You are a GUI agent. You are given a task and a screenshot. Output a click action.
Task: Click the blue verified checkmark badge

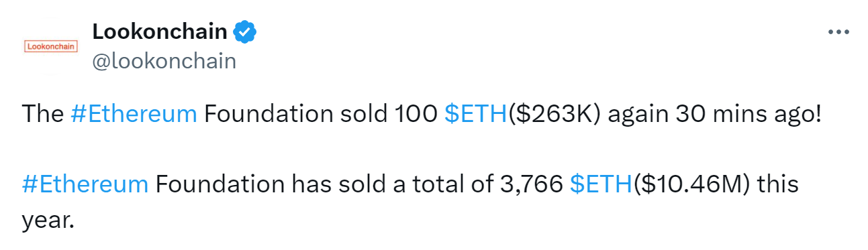(245, 31)
